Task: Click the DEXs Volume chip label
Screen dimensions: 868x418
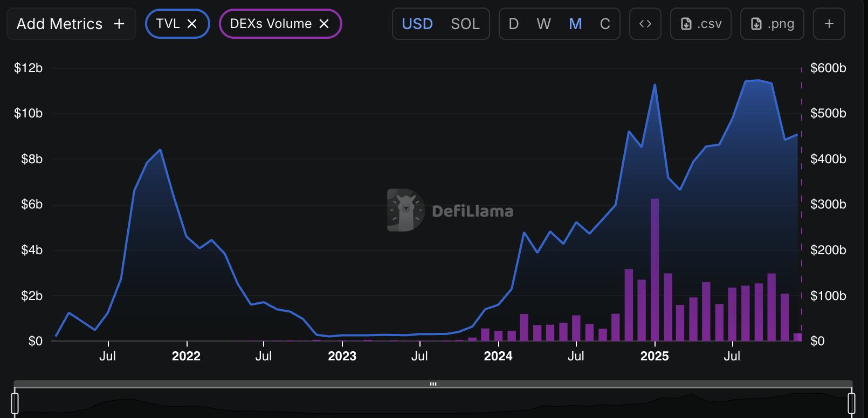Action: click(x=271, y=24)
